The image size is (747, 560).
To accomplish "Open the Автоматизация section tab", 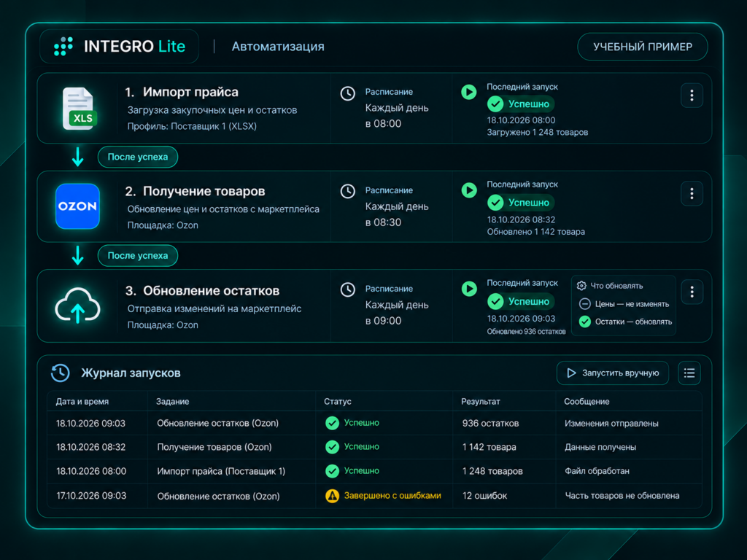I will pyautogui.click(x=278, y=47).
